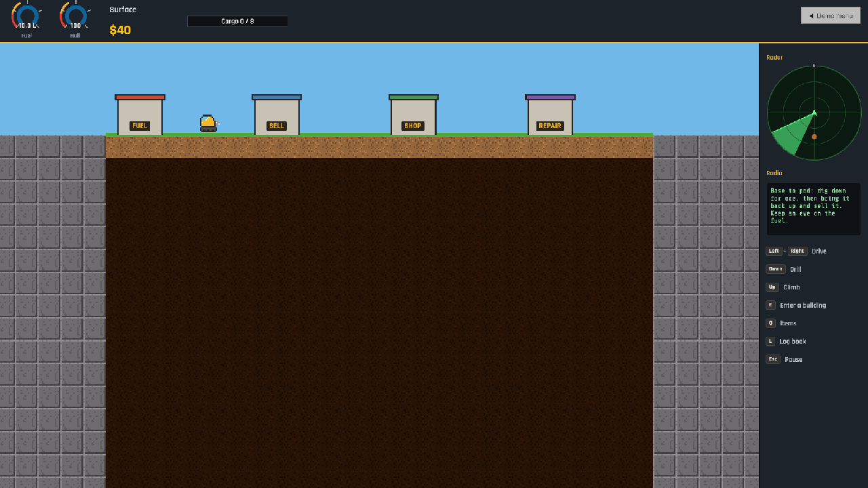Viewport: 868px width, 488px height.
Task: Click the Cargo 0 / 8 progress bar
Action: click(237, 22)
